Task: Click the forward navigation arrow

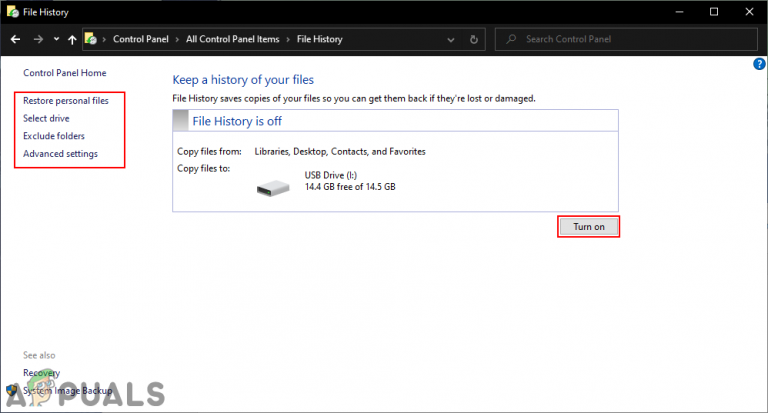Action: (x=38, y=39)
